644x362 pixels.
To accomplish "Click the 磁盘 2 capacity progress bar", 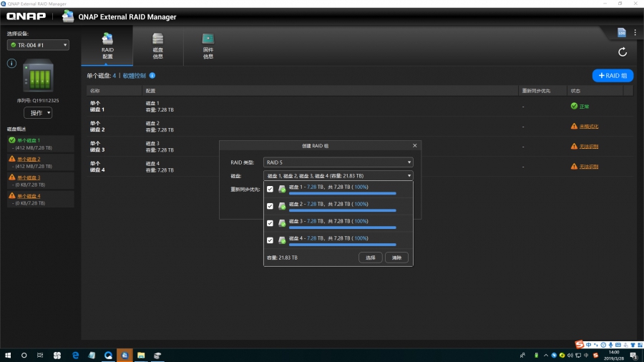I will (342, 210).
